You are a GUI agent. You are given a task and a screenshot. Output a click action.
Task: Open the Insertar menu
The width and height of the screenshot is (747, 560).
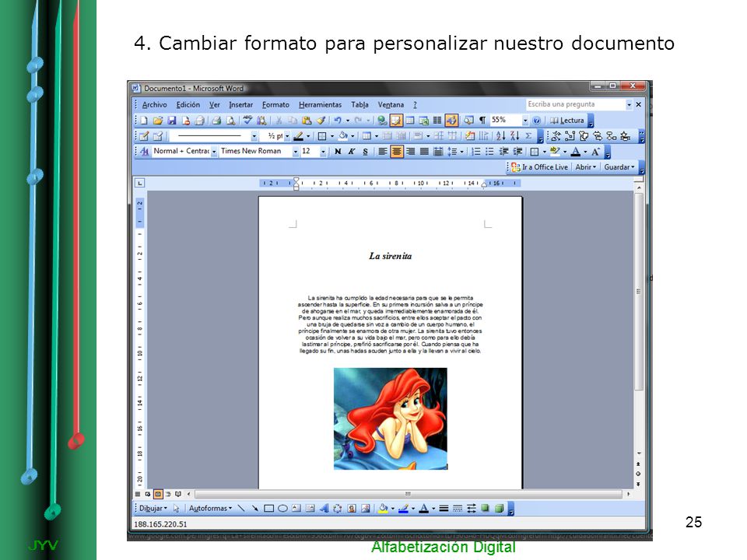(x=241, y=105)
